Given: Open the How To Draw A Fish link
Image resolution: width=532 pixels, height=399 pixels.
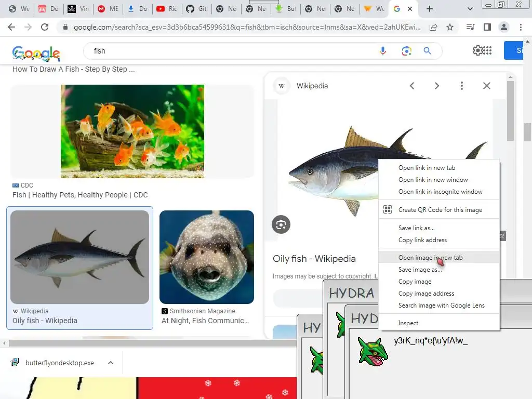Looking at the screenshot, I should pos(74,69).
